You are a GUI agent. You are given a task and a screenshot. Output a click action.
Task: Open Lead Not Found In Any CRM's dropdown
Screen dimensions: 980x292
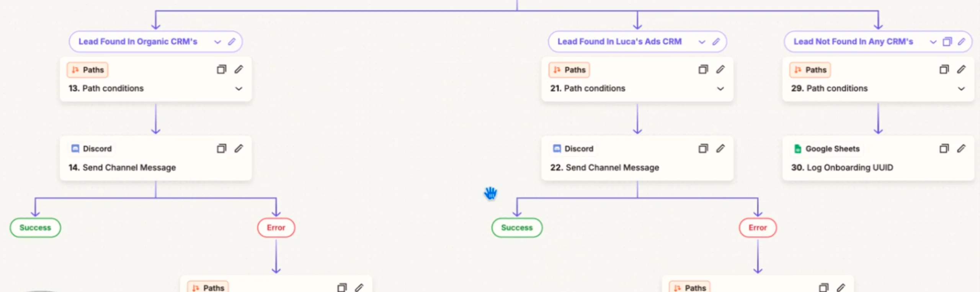pyautogui.click(x=933, y=42)
